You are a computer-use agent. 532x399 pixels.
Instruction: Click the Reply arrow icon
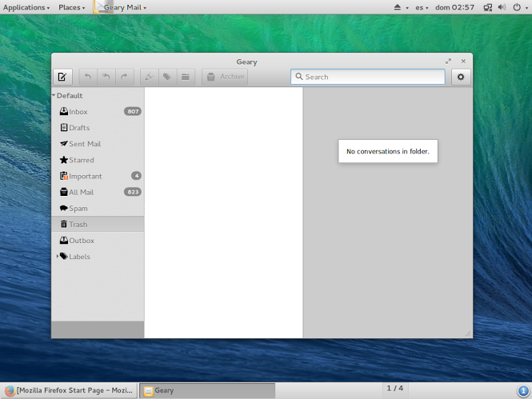coord(88,77)
